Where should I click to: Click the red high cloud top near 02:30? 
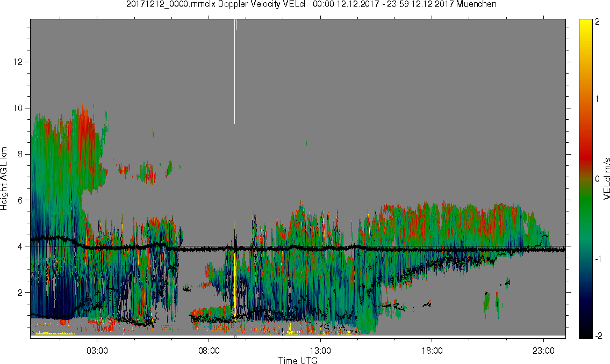85,132
